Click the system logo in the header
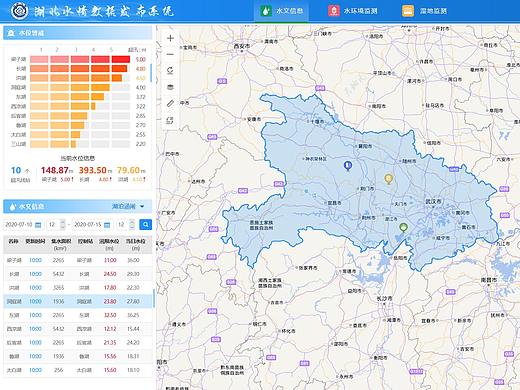 (x=19, y=11)
